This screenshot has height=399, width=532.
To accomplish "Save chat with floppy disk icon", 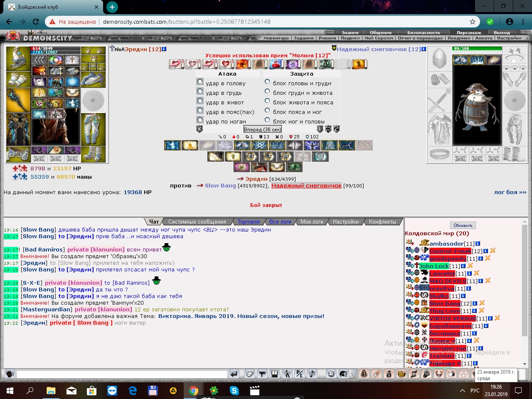I will 275,374.
